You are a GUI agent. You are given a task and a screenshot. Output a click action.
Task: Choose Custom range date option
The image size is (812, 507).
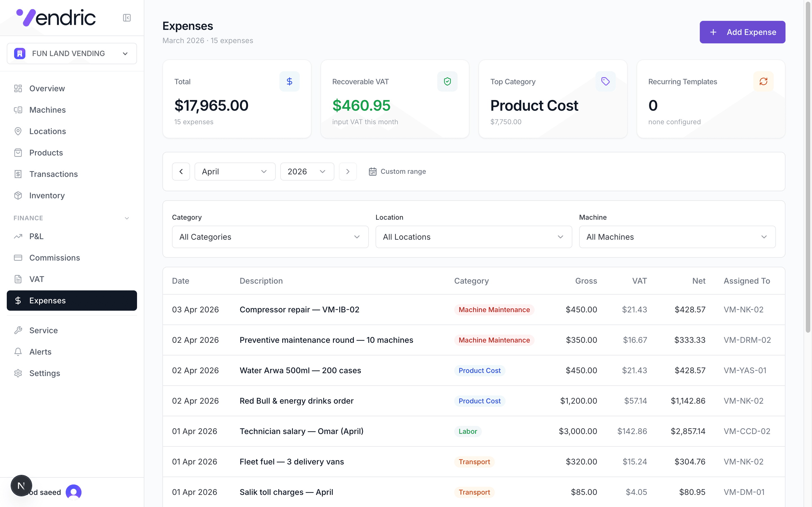[397, 172]
